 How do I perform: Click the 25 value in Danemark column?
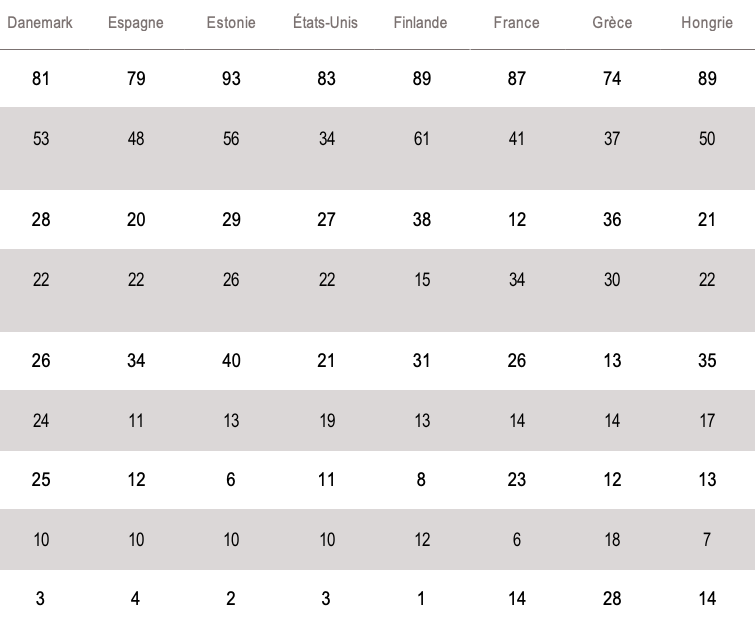pos(40,480)
